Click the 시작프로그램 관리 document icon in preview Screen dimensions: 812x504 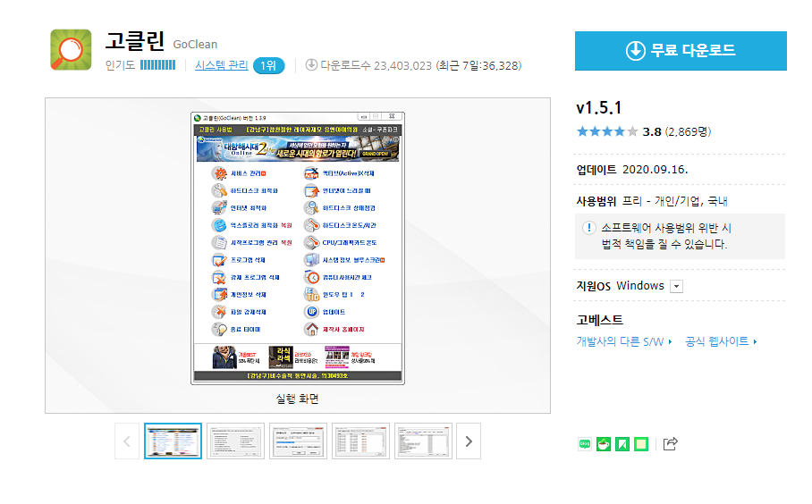220,243
